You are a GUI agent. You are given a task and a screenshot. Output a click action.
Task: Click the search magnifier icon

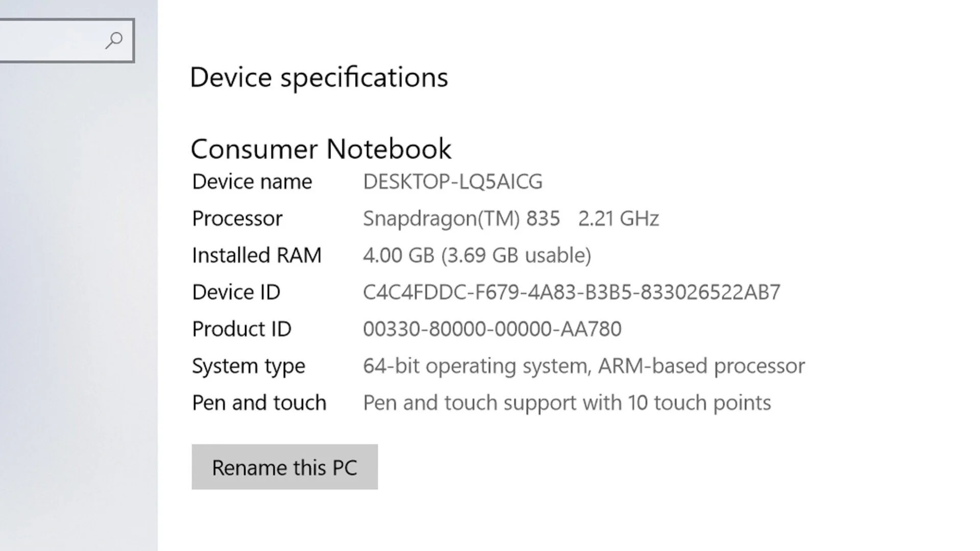click(x=115, y=40)
